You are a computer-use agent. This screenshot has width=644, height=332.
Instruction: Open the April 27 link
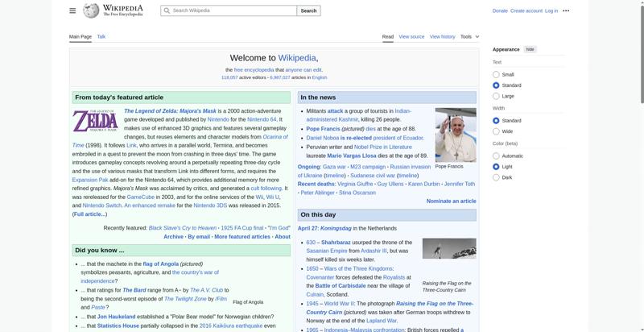(x=308, y=229)
